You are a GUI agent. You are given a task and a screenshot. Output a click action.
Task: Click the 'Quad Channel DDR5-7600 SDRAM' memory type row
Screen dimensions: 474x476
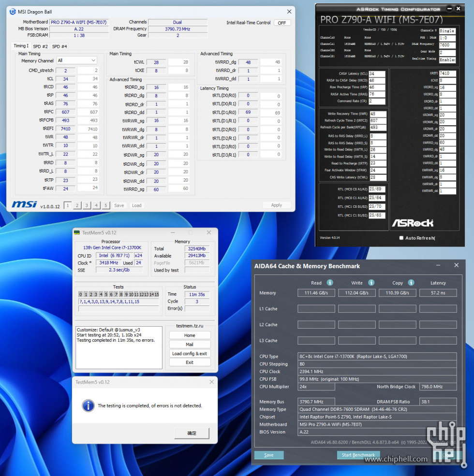[377, 409]
